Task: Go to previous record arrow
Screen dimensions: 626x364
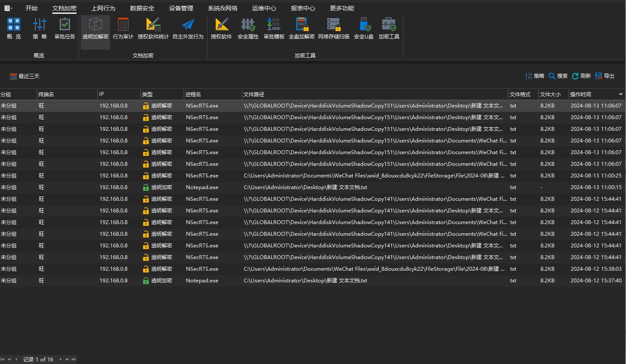Action: tap(16, 359)
